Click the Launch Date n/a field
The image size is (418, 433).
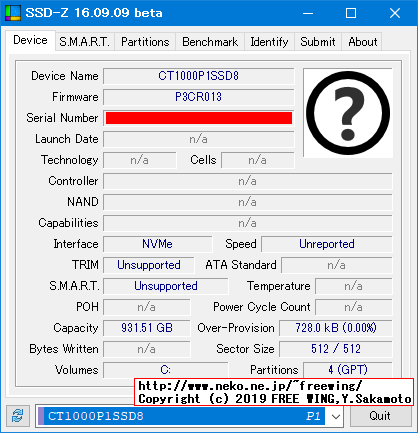[x=199, y=139]
